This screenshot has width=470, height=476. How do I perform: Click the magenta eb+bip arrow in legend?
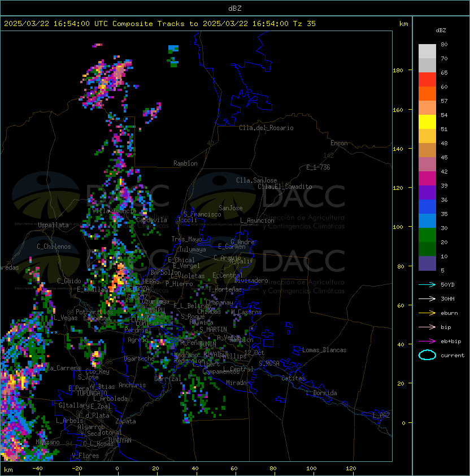pos(427,341)
